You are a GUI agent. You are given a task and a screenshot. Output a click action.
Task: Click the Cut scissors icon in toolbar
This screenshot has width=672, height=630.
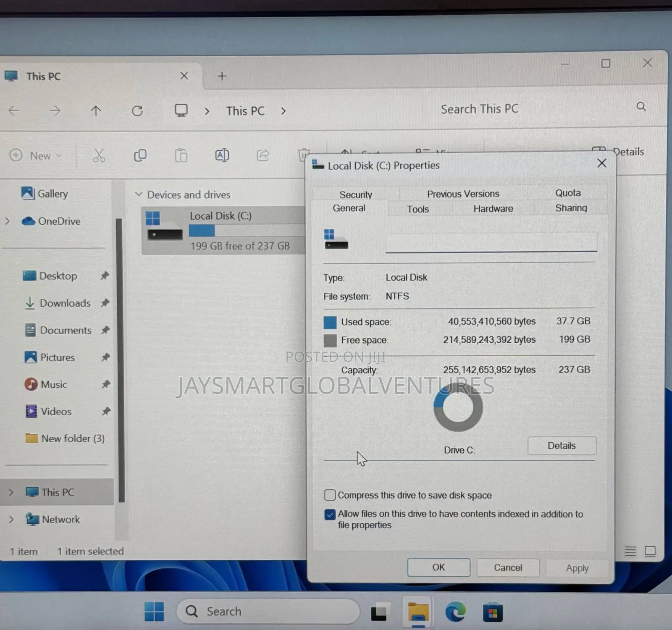point(99,155)
